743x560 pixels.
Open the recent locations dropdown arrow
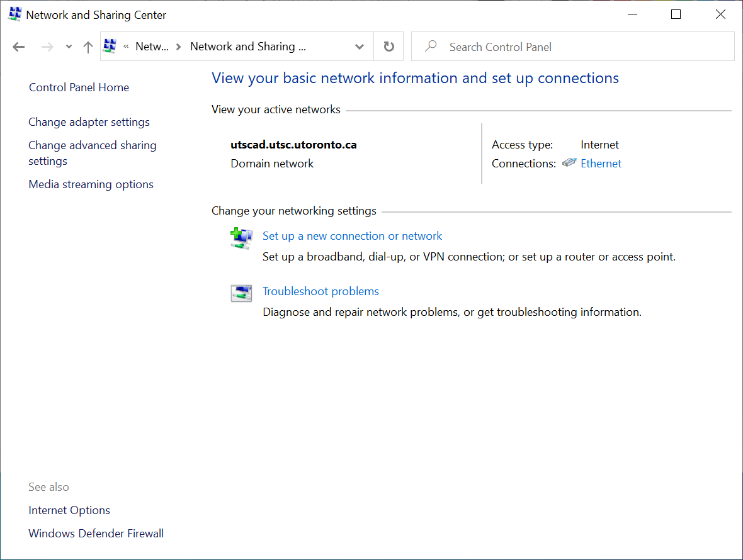[69, 47]
